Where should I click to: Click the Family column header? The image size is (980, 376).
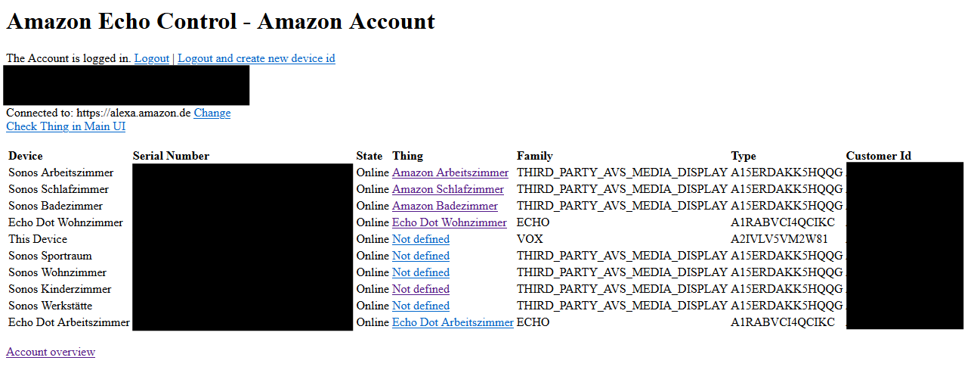point(535,156)
